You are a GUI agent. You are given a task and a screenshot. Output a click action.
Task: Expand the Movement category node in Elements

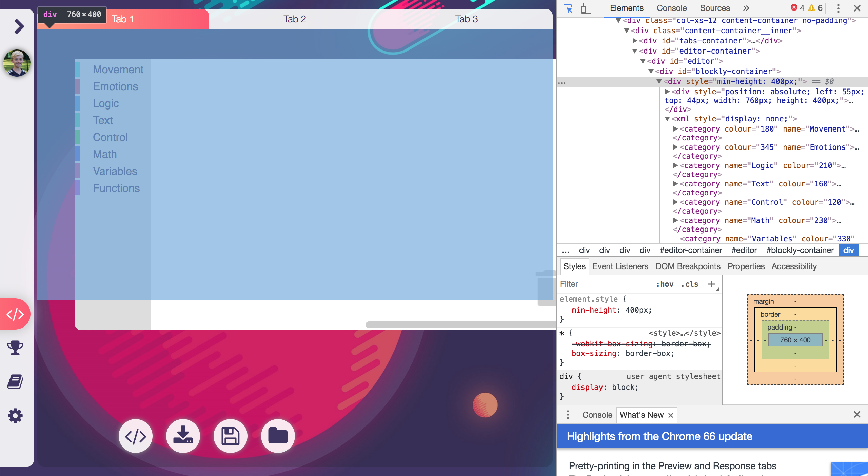click(x=676, y=129)
